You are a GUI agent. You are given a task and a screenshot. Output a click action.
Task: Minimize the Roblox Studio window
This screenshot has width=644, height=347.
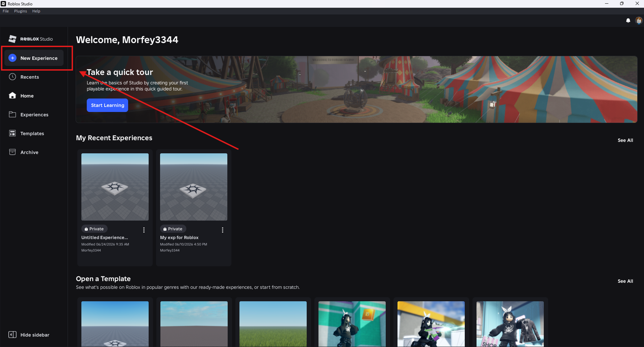coord(607,4)
